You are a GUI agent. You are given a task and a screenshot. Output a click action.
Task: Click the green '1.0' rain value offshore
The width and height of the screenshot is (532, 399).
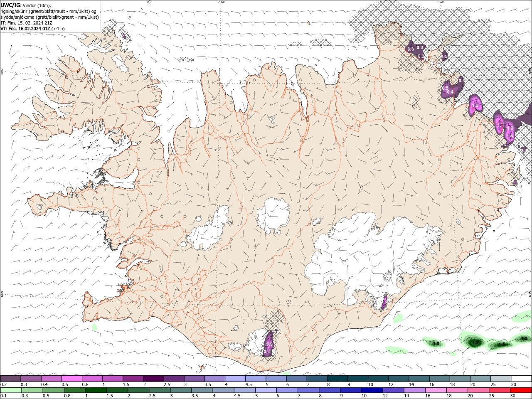tap(436, 344)
